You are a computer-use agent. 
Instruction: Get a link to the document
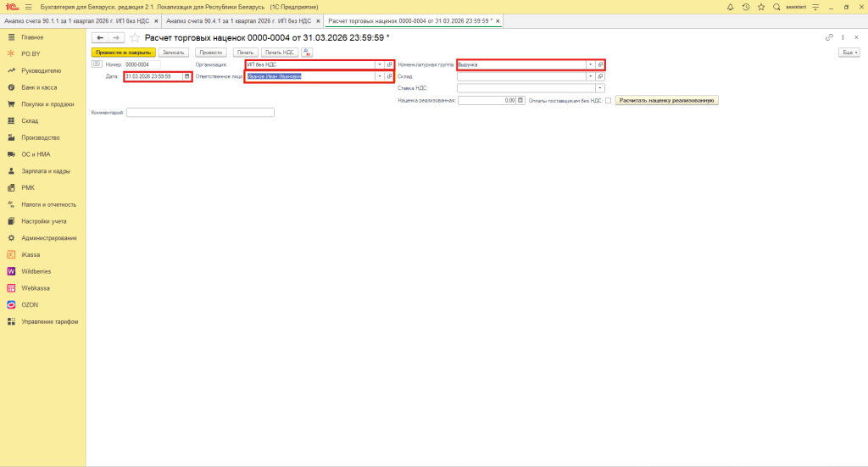point(829,38)
